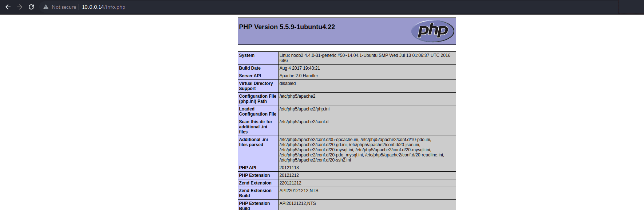Click the /etc/php5/apache2/conf.d value
The width and height of the screenshot is (644, 210).
[304, 122]
